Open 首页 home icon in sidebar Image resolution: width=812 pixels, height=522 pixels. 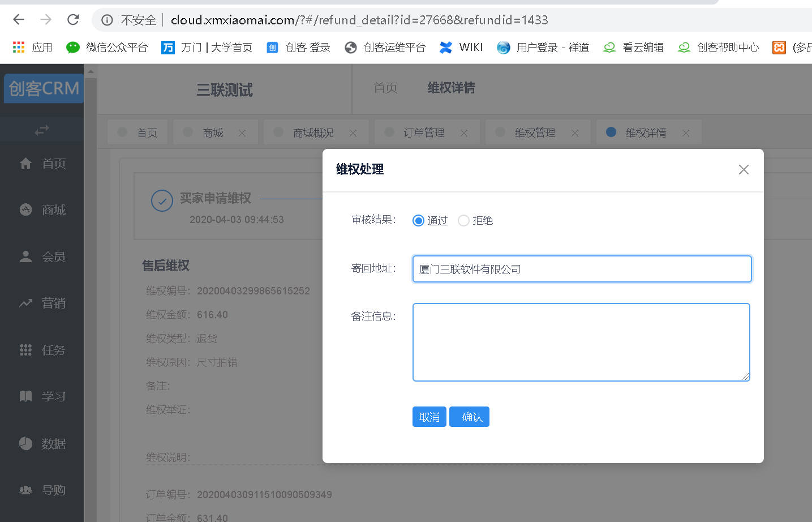click(26, 164)
